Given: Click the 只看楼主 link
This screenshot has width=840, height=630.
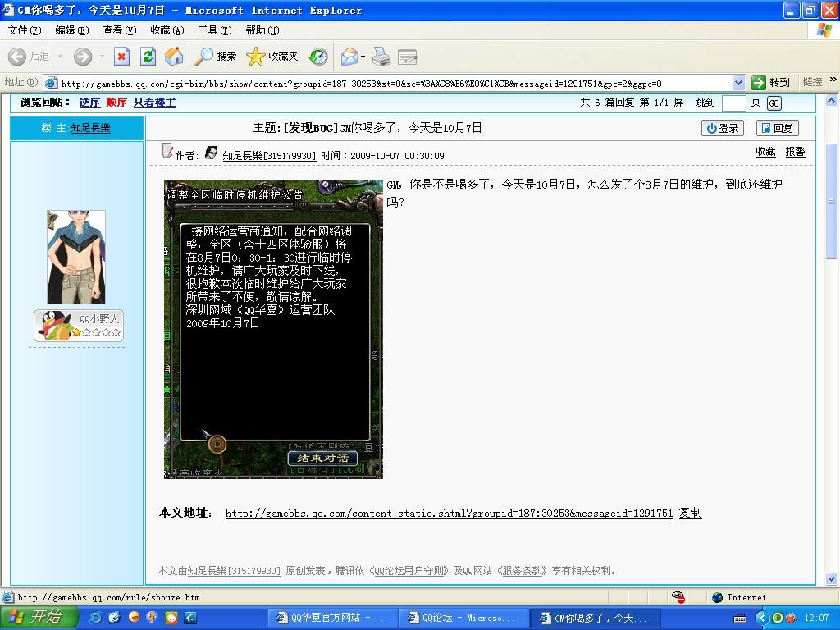Looking at the screenshot, I should pos(155,103).
